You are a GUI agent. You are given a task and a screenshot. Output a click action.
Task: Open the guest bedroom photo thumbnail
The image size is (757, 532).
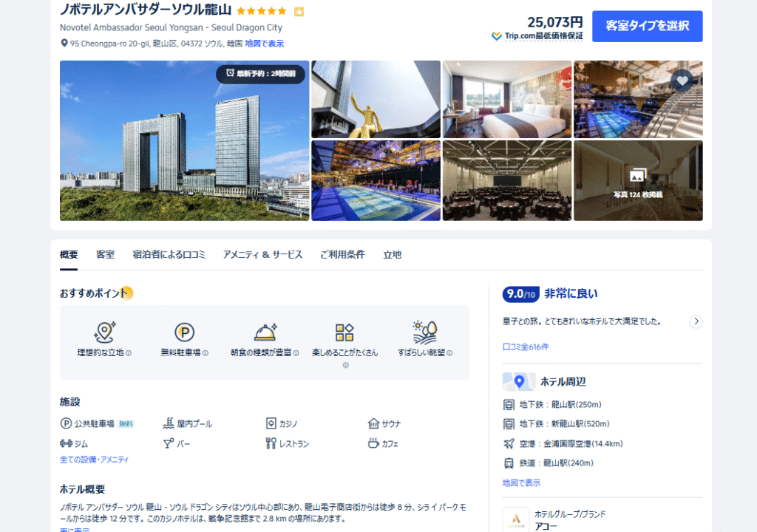click(x=507, y=100)
